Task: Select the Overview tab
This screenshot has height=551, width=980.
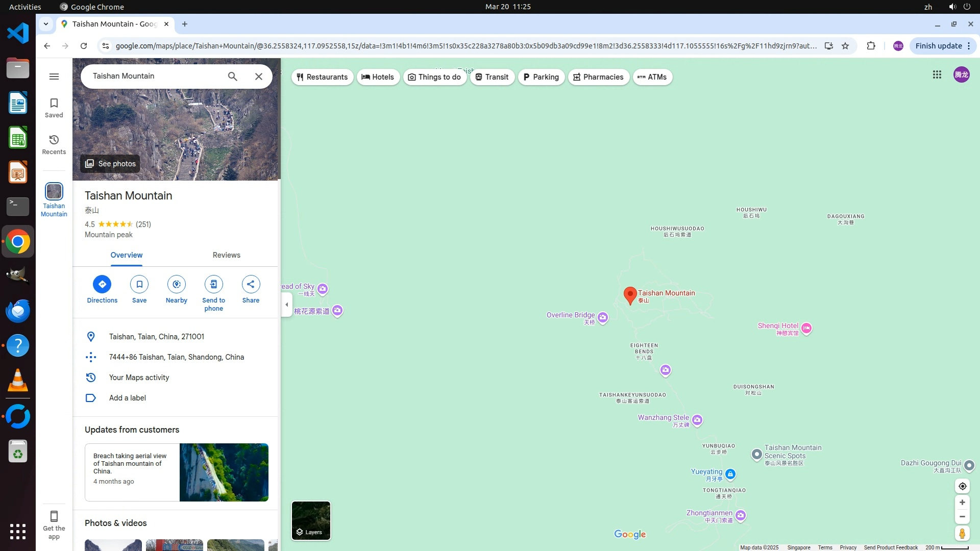Action: point(127,255)
